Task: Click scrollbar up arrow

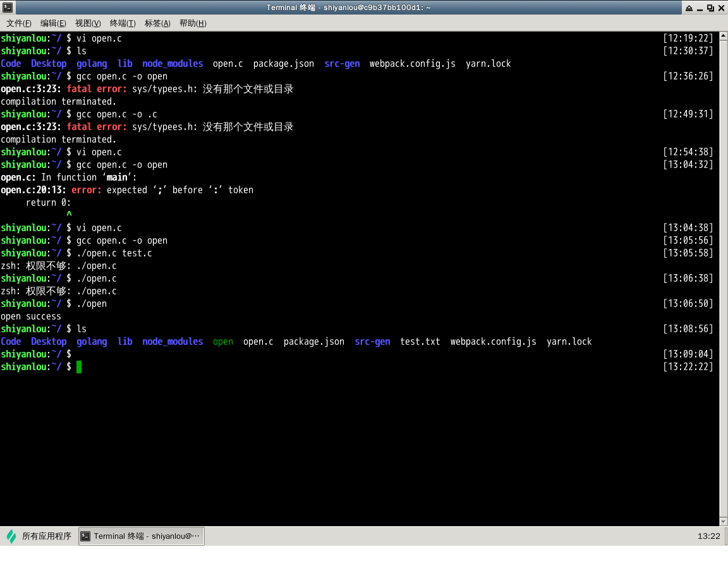Action: coord(724,36)
